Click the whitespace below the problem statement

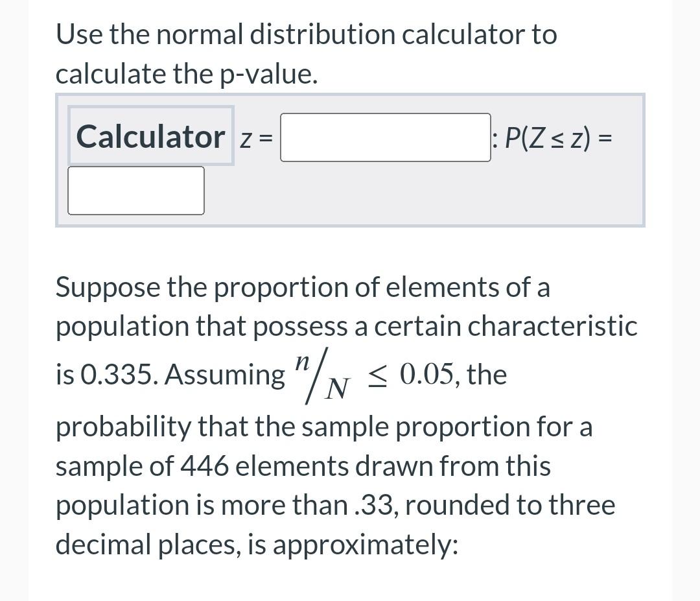tap(350, 583)
